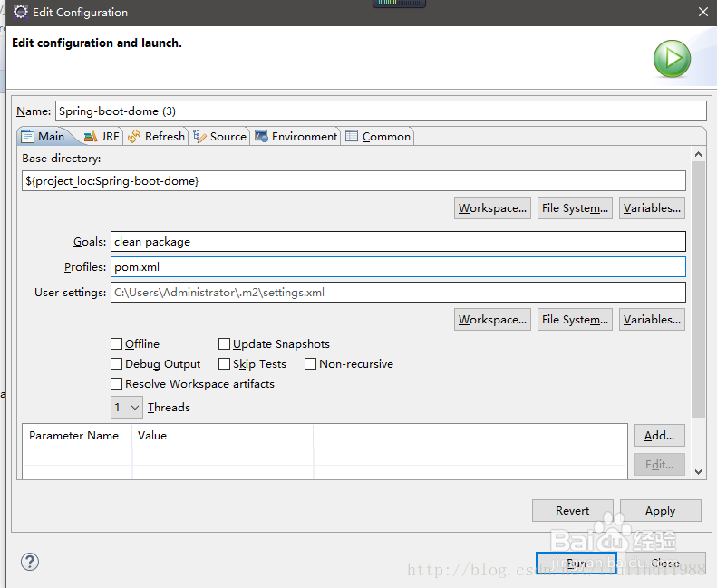The width and height of the screenshot is (717, 588).
Task: Click the scroll-up arrow of the panel scrollbar
Action: (698, 154)
